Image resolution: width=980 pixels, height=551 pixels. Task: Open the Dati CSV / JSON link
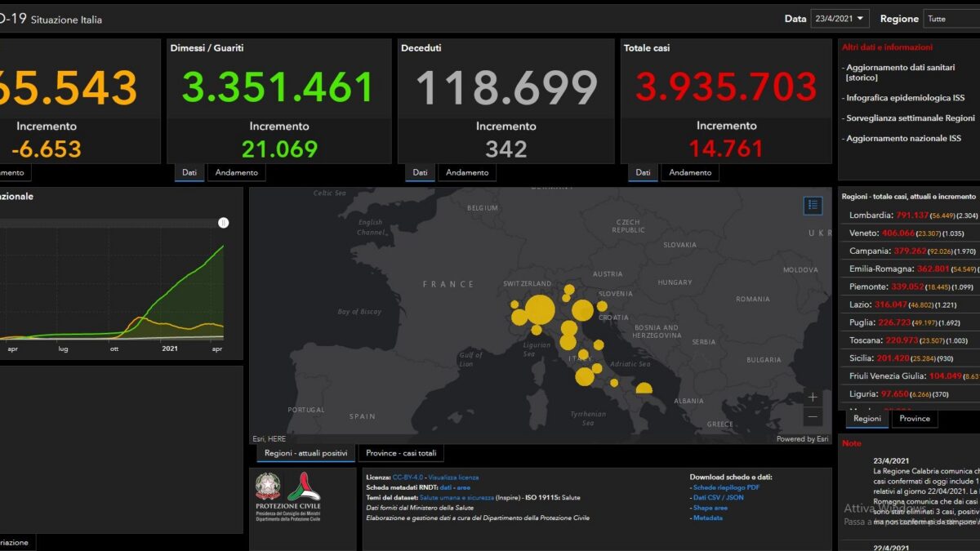coord(718,497)
